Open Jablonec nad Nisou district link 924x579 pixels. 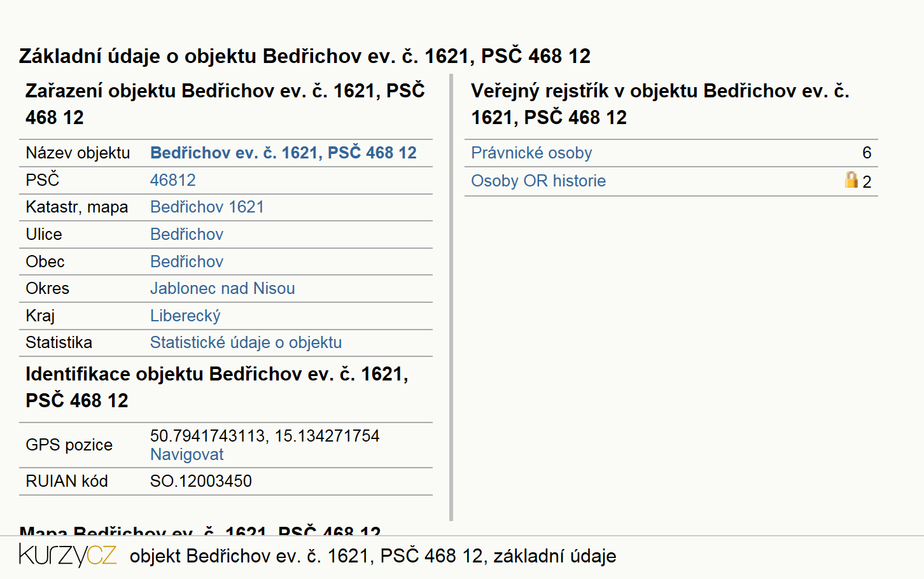coord(222,289)
